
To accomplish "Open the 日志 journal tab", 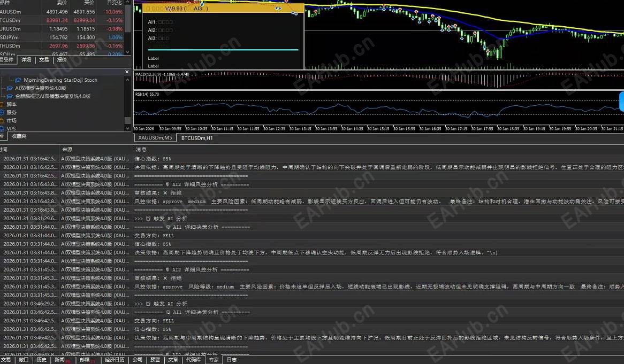I will coord(232,360).
